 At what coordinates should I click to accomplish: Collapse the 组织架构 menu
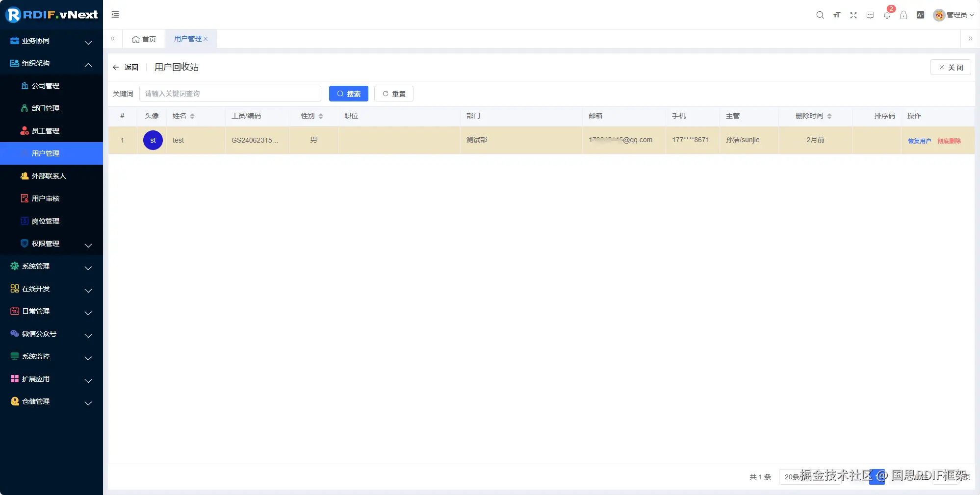(x=52, y=63)
